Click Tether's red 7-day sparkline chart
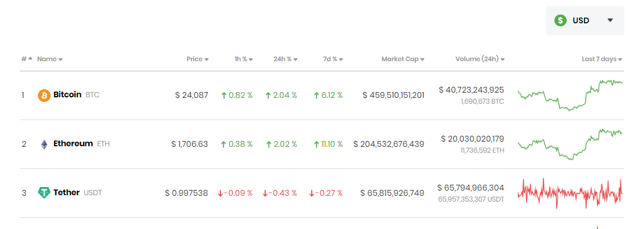 coord(570,193)
